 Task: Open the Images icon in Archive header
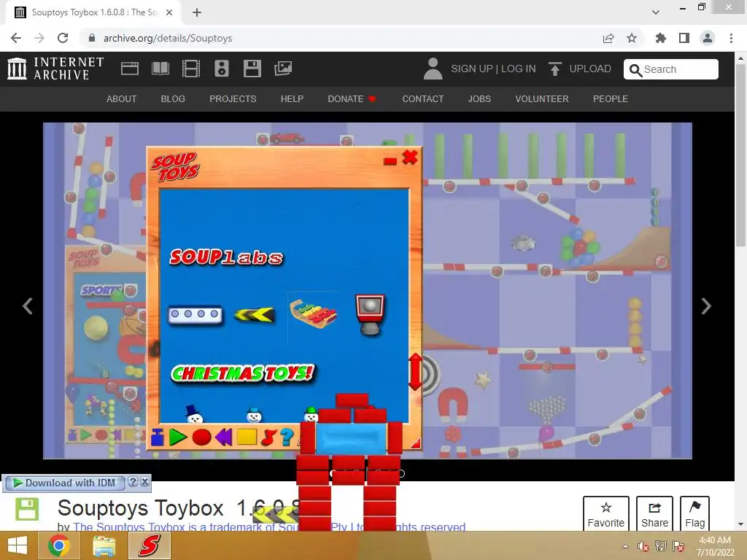pyautogui.click(x=283, y=69)
